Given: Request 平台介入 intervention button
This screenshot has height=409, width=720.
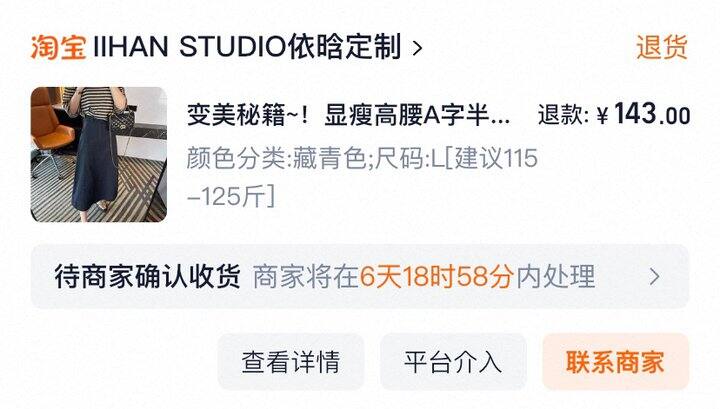Looking at the screenshot, I should pos(453,362).
